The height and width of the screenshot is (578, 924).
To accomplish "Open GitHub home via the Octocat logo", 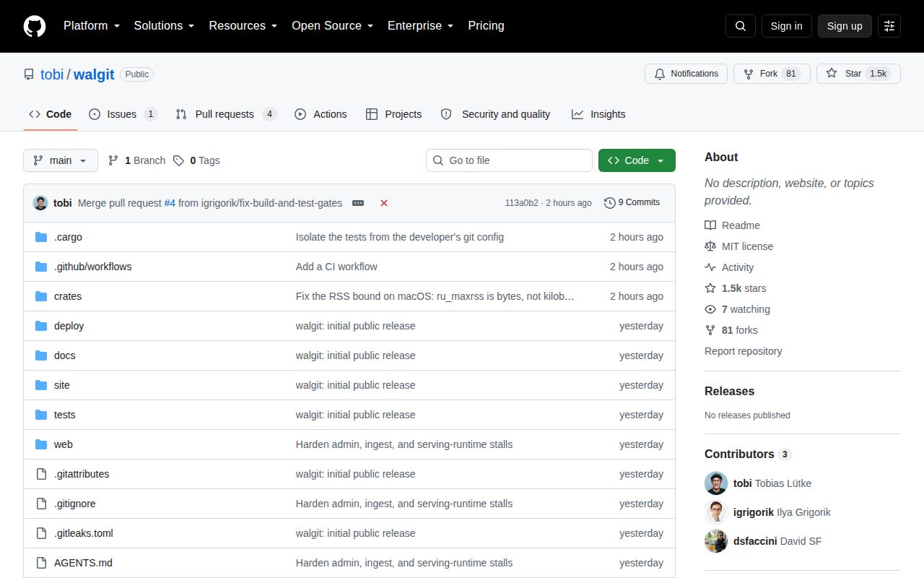I will [35, 26].
